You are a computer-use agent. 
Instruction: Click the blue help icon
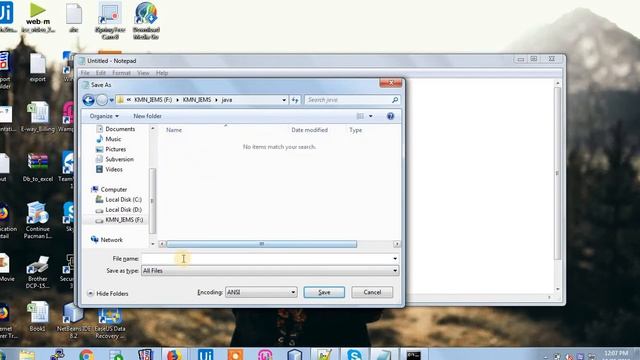click(391, 116)
